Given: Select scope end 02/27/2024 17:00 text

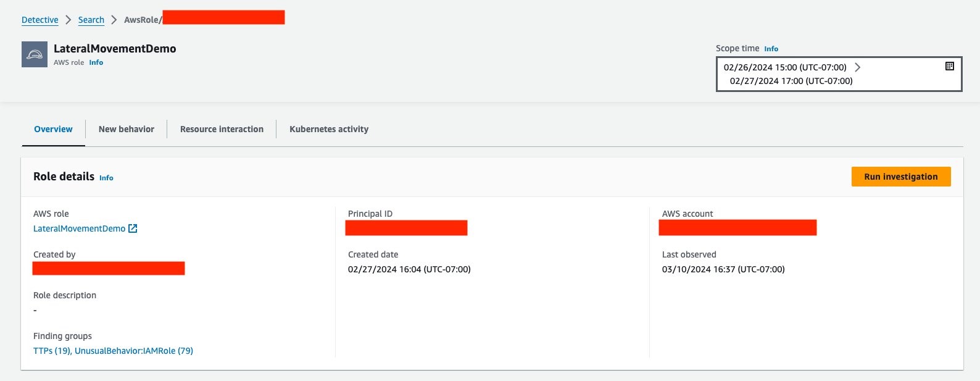Looking at the screenshot, I should point(791,81).
